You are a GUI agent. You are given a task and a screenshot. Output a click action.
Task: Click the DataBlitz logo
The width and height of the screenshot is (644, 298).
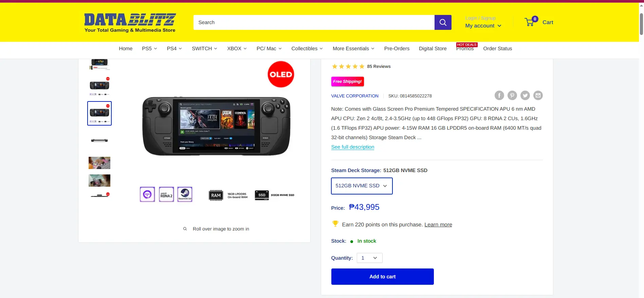click(130, 23)
